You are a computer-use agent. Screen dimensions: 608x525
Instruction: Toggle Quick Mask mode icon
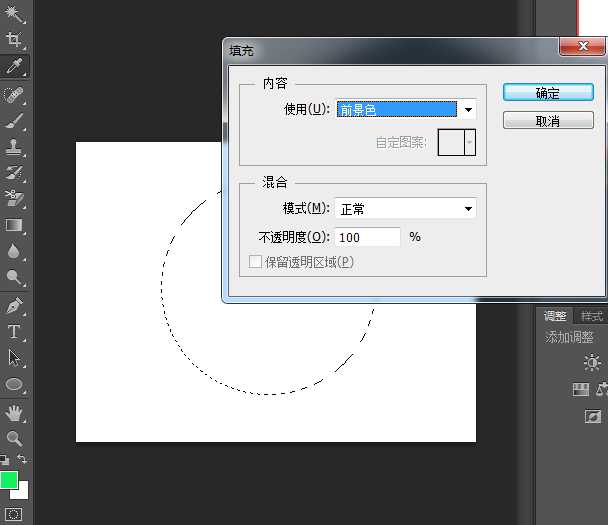point(14,515)
